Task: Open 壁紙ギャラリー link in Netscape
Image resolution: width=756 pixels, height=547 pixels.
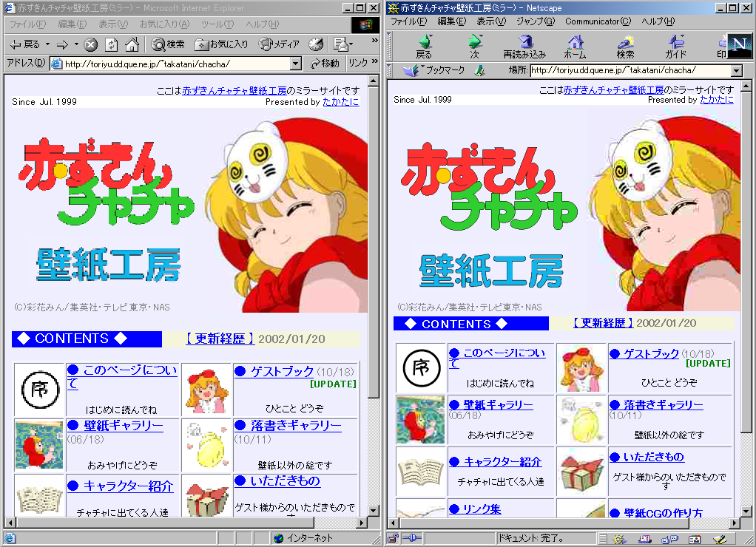Action: click(x=491, y=404)
